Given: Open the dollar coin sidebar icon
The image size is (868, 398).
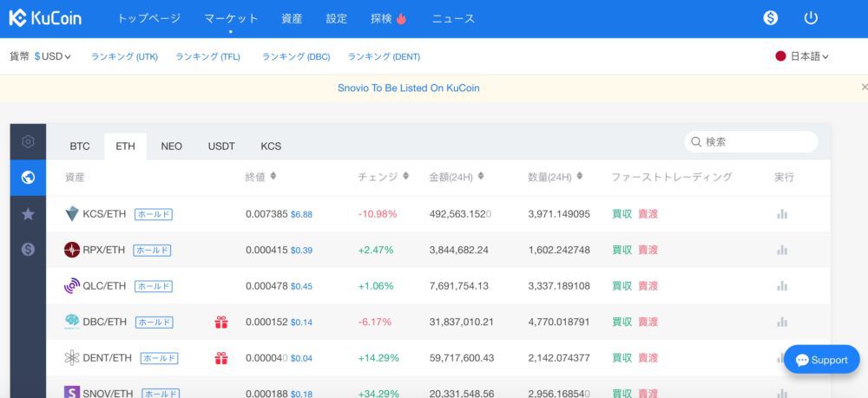Looking at the screenshot, I should pos(29,250).
